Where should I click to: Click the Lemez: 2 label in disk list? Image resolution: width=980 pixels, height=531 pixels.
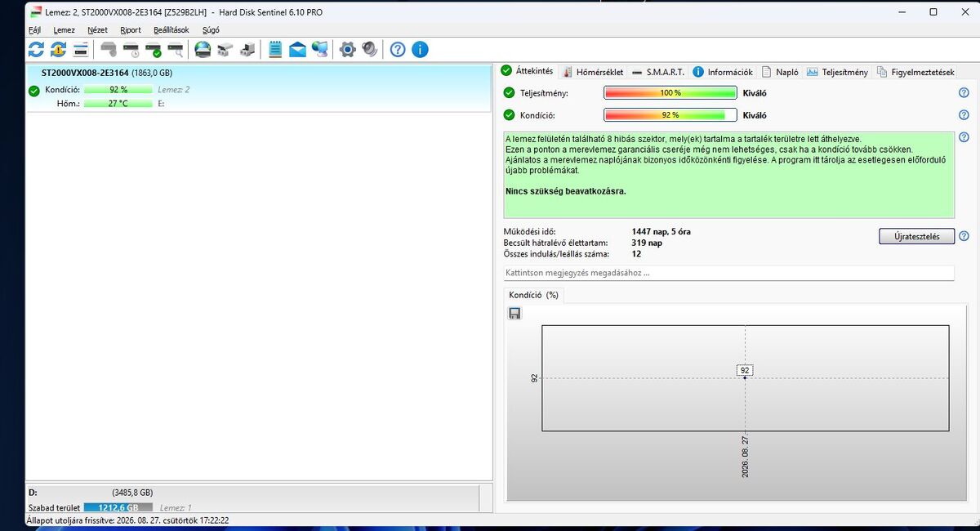173,90
